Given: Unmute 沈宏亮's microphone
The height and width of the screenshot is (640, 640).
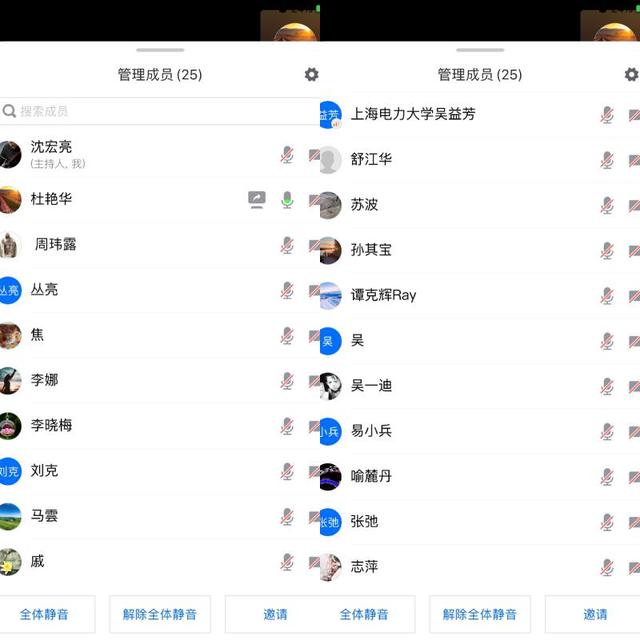Looking at the screenshot, I should [287, 155].
